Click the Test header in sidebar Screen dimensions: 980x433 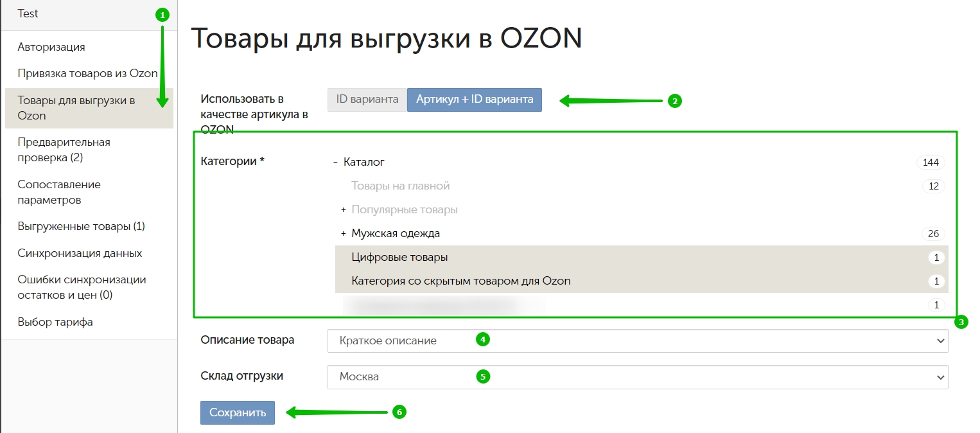click(28, 13)
